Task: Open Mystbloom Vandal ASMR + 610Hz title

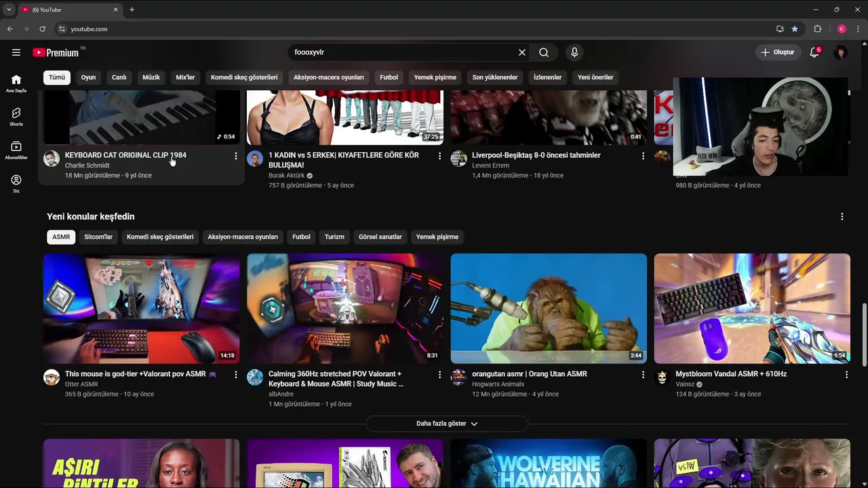Action: (x=731, y=374)
